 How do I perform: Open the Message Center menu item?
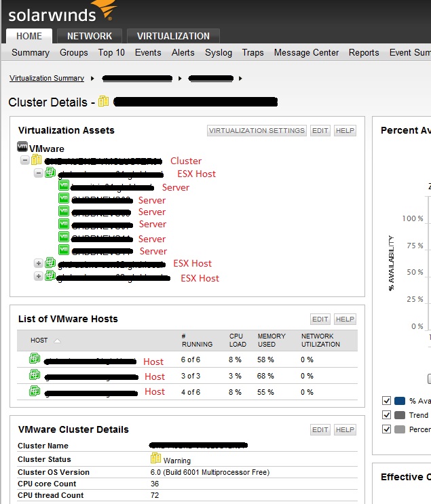[x=306, y=52]
